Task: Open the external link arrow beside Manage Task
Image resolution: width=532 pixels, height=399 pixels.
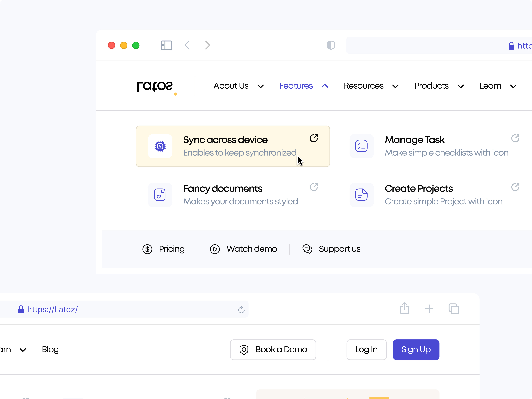Action: (515, 138)
